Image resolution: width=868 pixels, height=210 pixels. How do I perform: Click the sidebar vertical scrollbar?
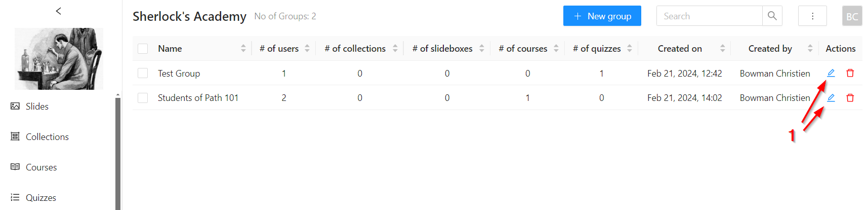pyautogui.click(x=118, y=152)
